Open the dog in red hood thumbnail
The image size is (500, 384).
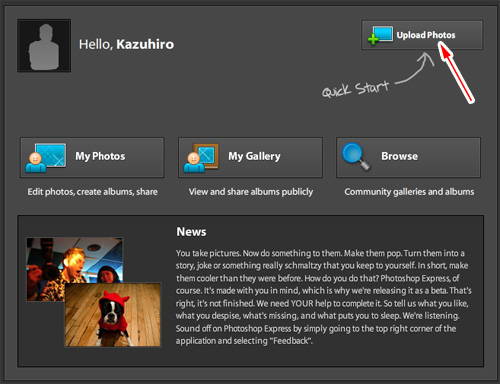click(x=113, y=315)
